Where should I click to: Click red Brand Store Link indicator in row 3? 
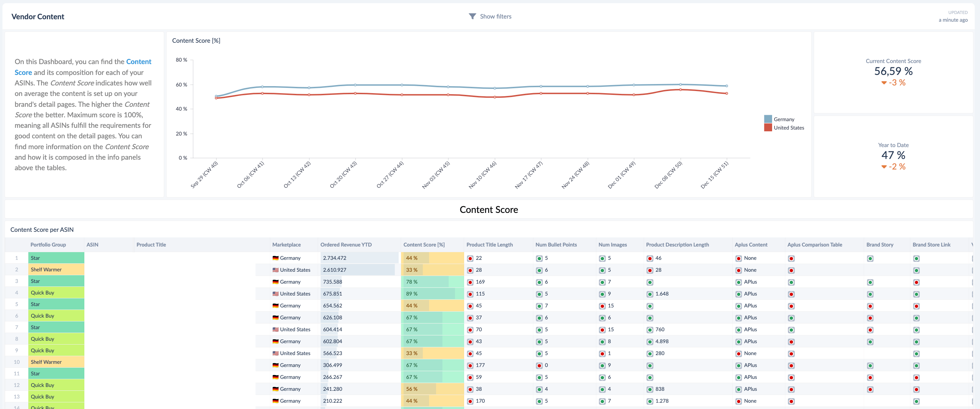click(x=916, y=282)
